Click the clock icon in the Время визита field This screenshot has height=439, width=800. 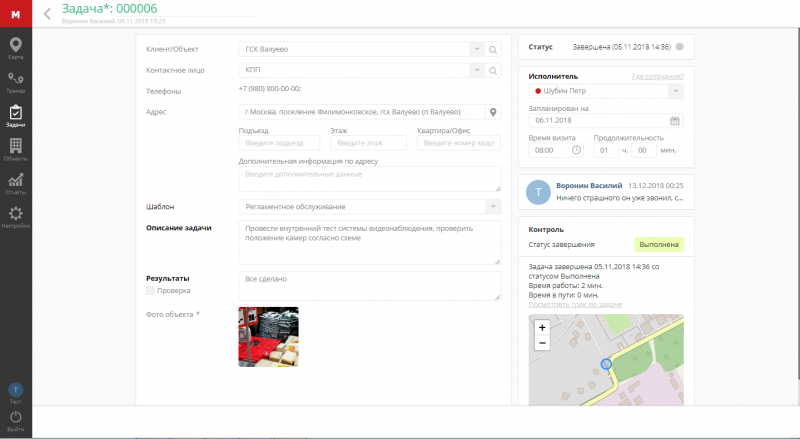click(x=576, y=150)
